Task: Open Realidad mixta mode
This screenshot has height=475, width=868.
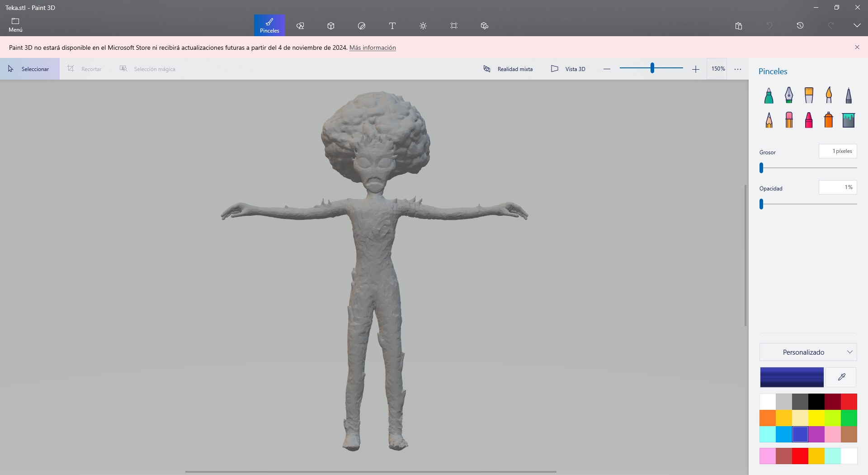Action: 508,69
